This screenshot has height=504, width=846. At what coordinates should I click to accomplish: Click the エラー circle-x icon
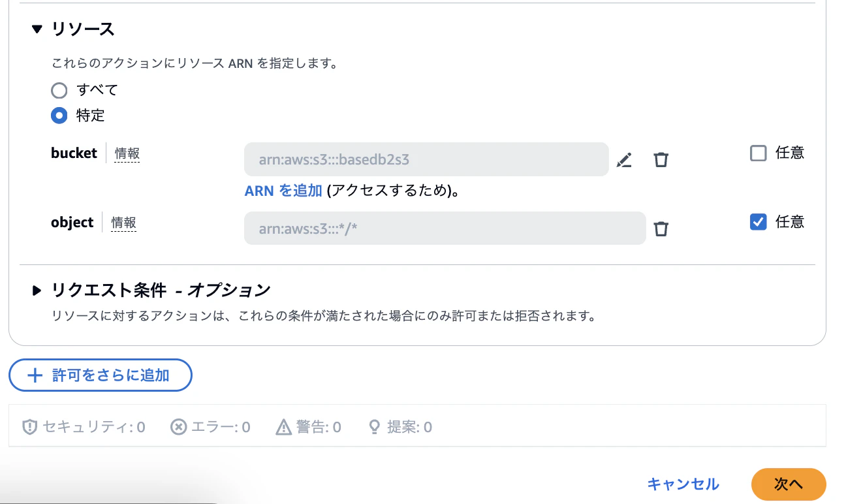point(178,427)
